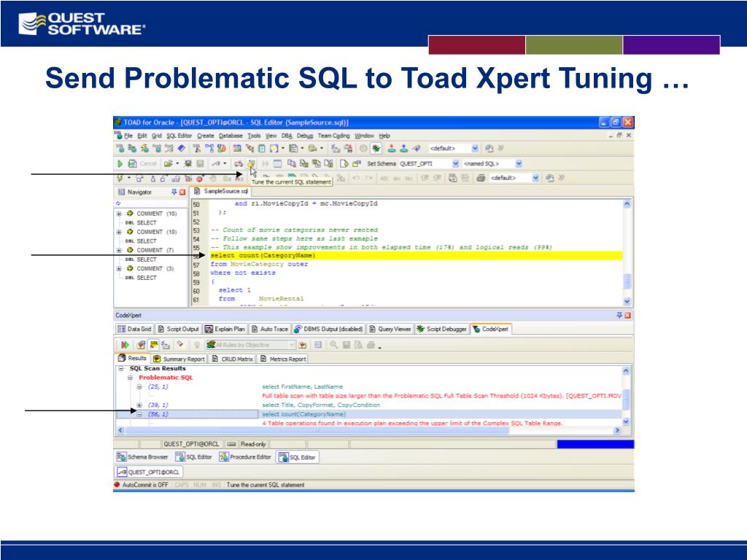Switch to Procedure Editor window
This screenshot has height=560, width=747.
[x=245, y=457]
